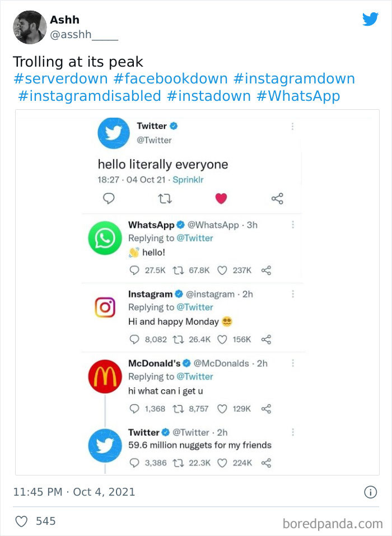Click the retweet icon under hello literally everyone
This screenshot has height=536, width=392.
coord(166,198)
